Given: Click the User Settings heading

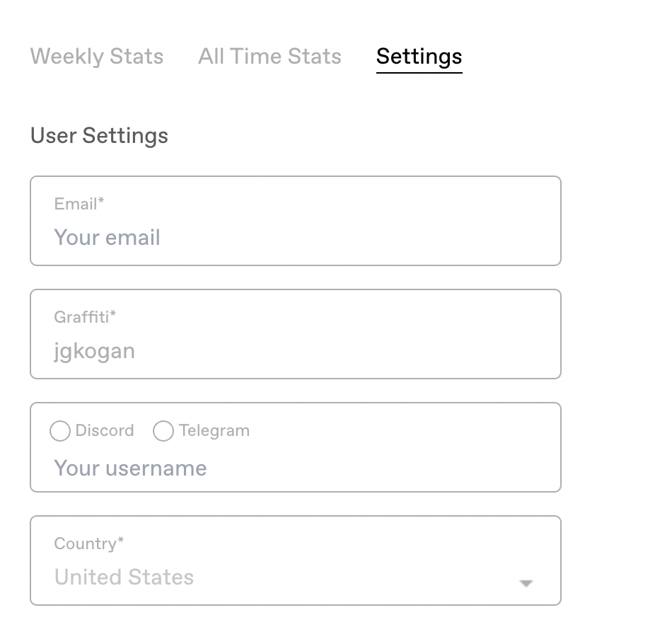Looking at the screenshot, I should [98, 136].
